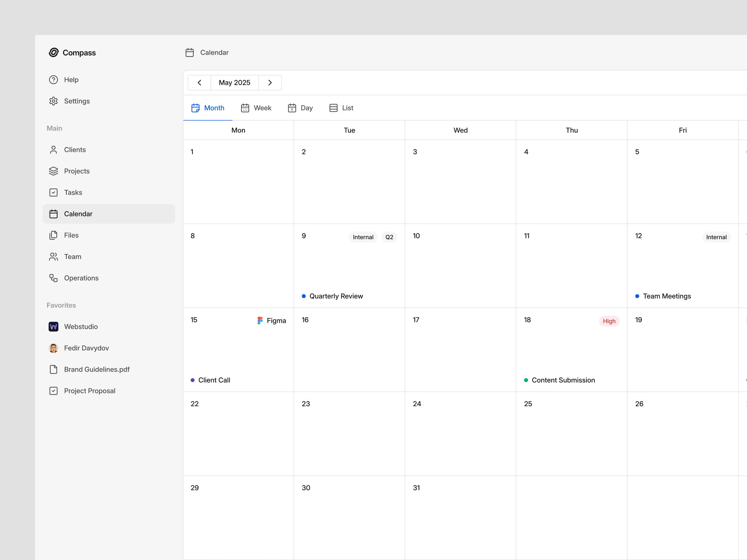Screen dimensions: 747x560
Task: Open Content Submission event
Action: coord(563,380)
